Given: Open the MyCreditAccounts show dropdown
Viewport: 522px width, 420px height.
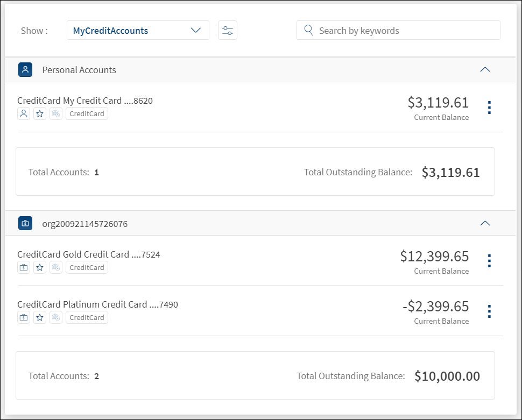Looking at the screenshot, I should (x=138, y=31).
